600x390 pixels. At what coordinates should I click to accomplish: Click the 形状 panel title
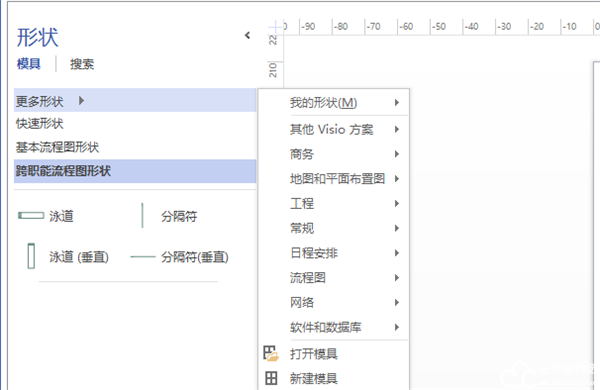(x=38, y=38)
